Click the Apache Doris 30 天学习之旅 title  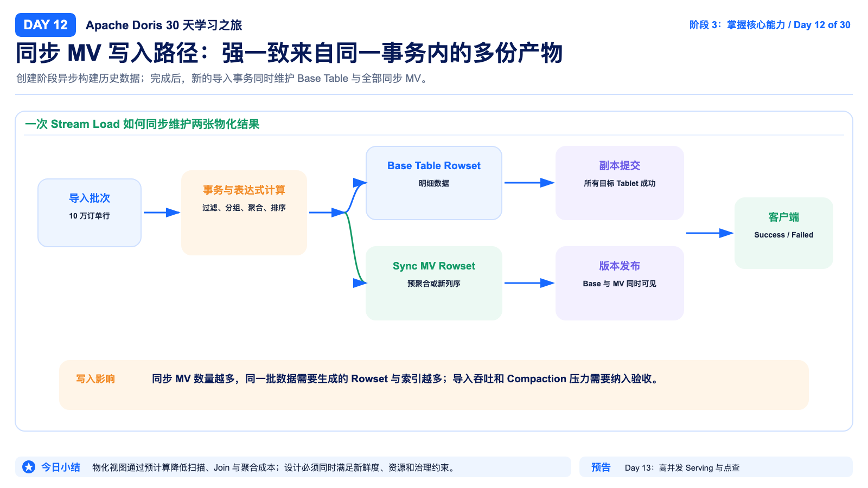[164, 25]
